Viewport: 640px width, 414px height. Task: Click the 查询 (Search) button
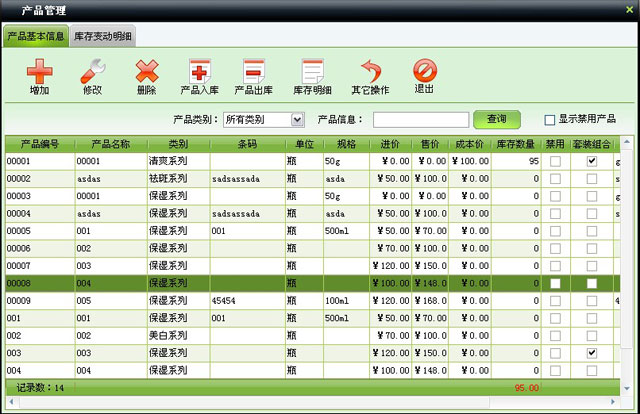pos(496,119)
